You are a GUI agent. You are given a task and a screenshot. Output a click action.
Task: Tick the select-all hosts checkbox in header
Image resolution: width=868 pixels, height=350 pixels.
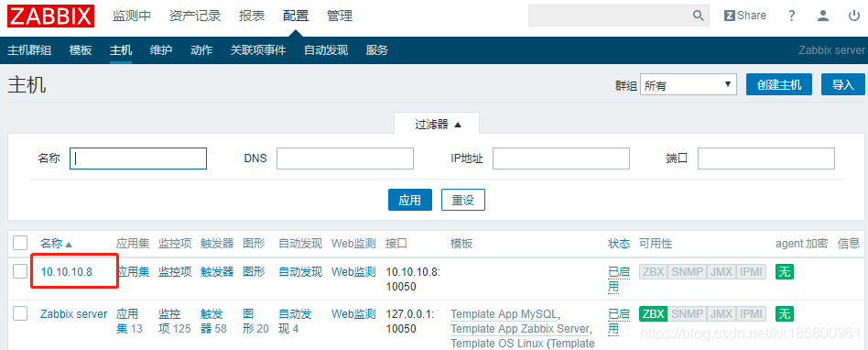(20, 243)
